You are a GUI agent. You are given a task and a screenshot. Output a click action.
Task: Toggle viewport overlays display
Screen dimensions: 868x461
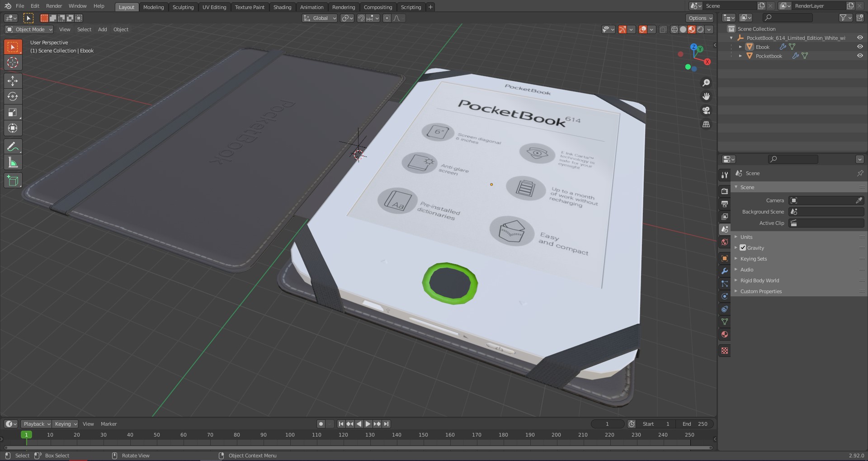pyautogui.click(x=643, y=29)
